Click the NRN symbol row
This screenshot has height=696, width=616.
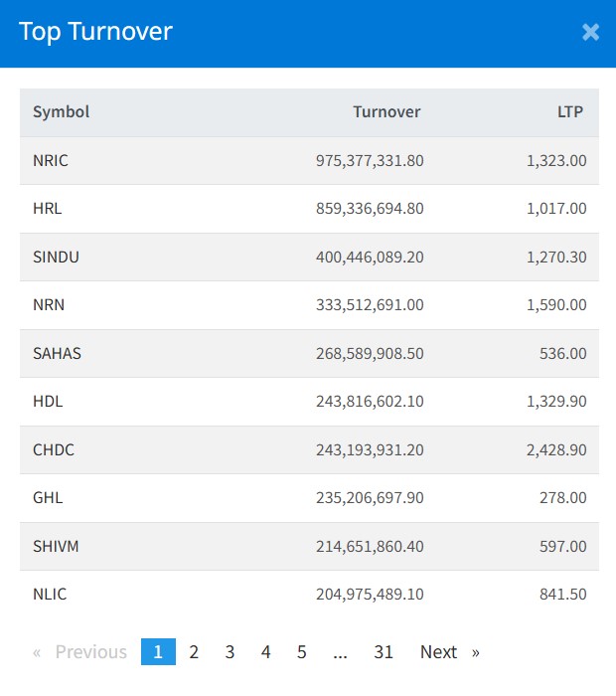tap(49, 305)
